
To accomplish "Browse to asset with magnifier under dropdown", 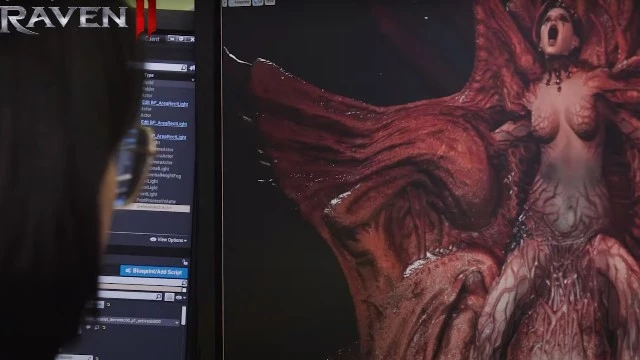I will (x=97, y=327).
